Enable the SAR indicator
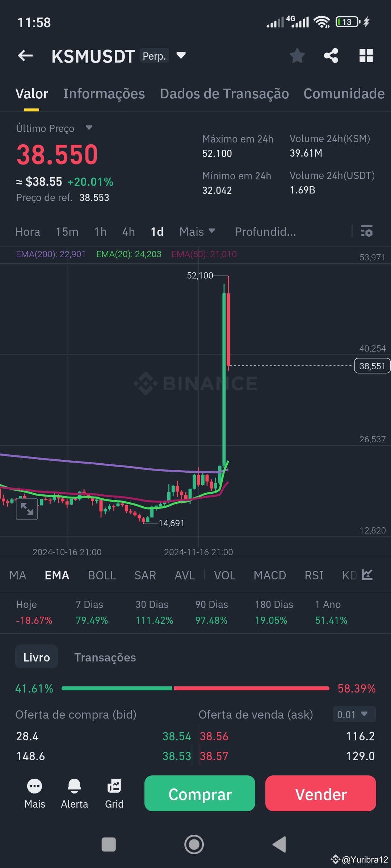This screenshot has height=868, width=391. pos(145,575)
